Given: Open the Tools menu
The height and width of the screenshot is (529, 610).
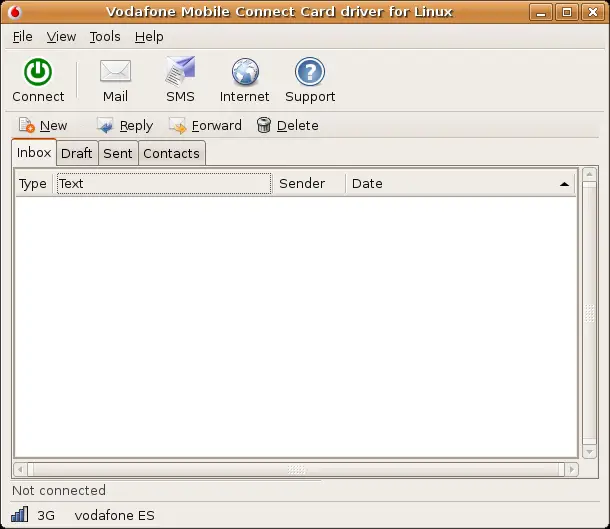Looking at the screenshot, I should coord(105,37).
